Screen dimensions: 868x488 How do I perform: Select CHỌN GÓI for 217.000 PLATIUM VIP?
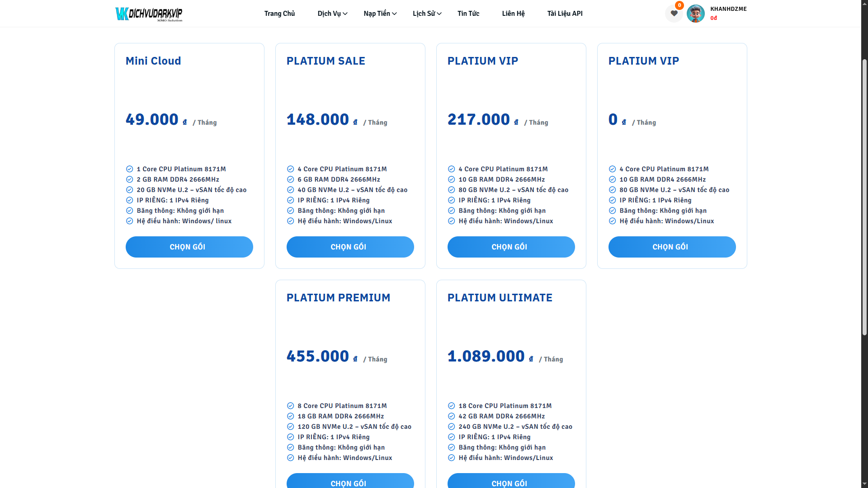[511, 247]
